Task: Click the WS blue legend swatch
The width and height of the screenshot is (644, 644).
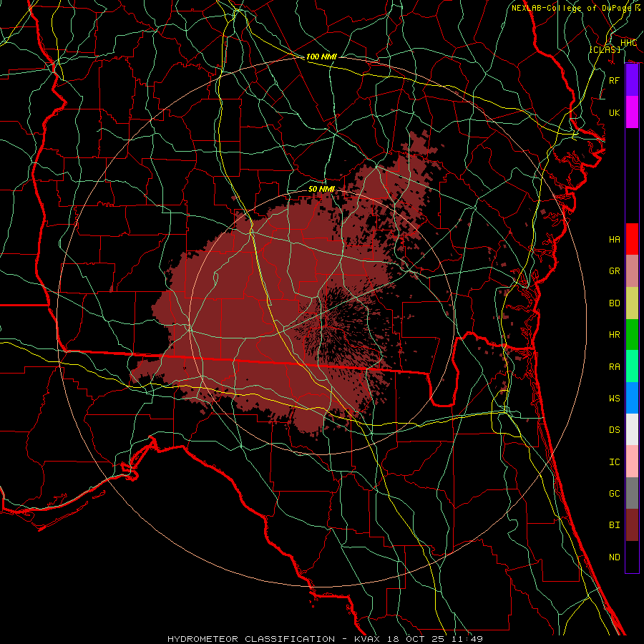Action: 632,398
